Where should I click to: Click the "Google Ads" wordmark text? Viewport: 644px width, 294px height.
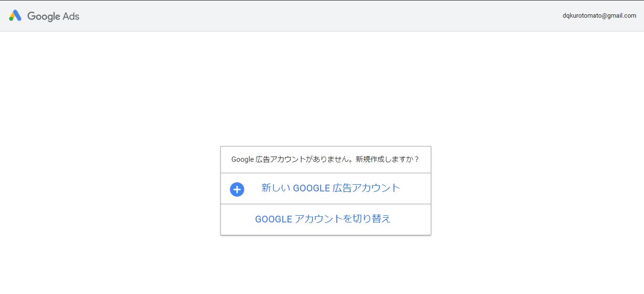tap(53, 16)
